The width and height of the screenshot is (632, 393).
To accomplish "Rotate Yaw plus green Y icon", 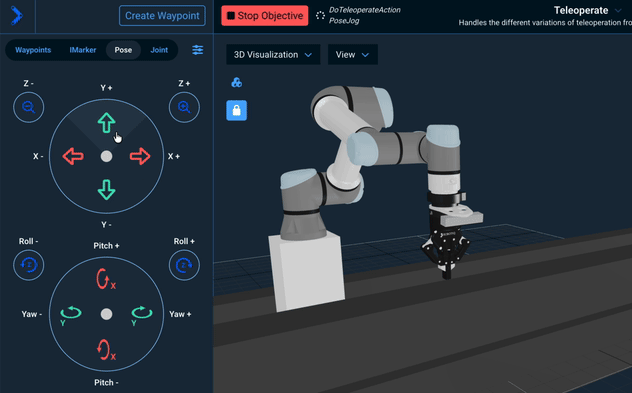I will [141, 315].
